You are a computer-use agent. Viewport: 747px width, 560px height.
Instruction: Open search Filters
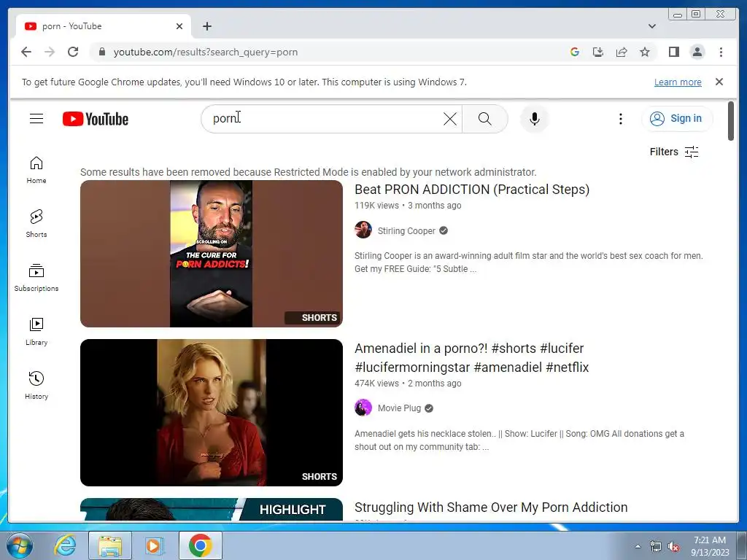click(674, 152)
